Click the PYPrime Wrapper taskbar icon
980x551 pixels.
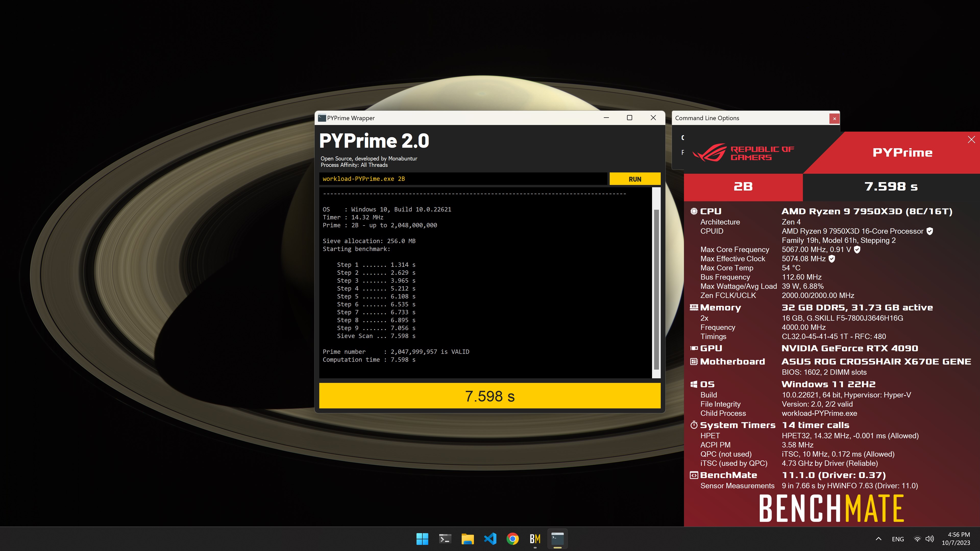click(558, 539)
